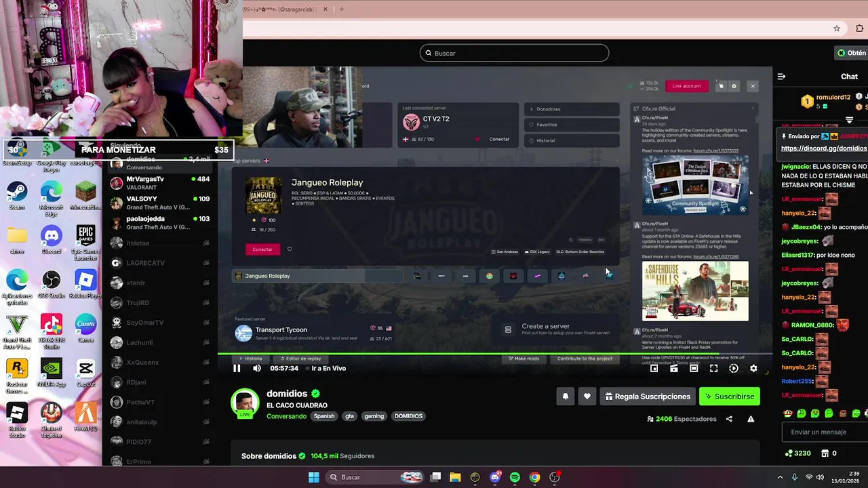Open the chat points shop icon

click(824, 453)
